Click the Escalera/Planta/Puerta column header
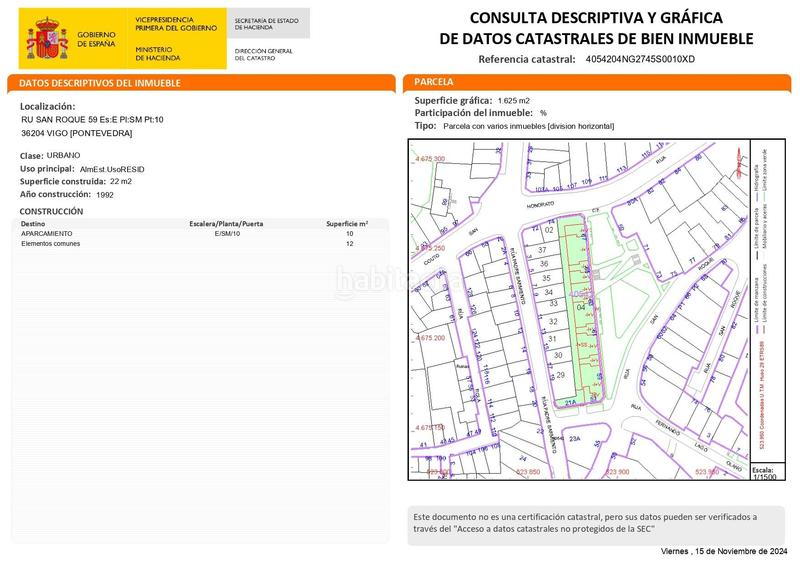 (226, 224)
